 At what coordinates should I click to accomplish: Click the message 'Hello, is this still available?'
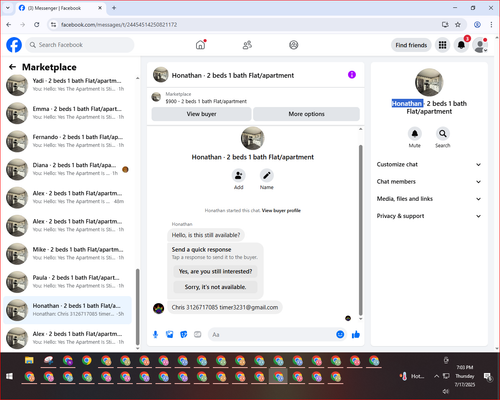(x=206, y=235)
